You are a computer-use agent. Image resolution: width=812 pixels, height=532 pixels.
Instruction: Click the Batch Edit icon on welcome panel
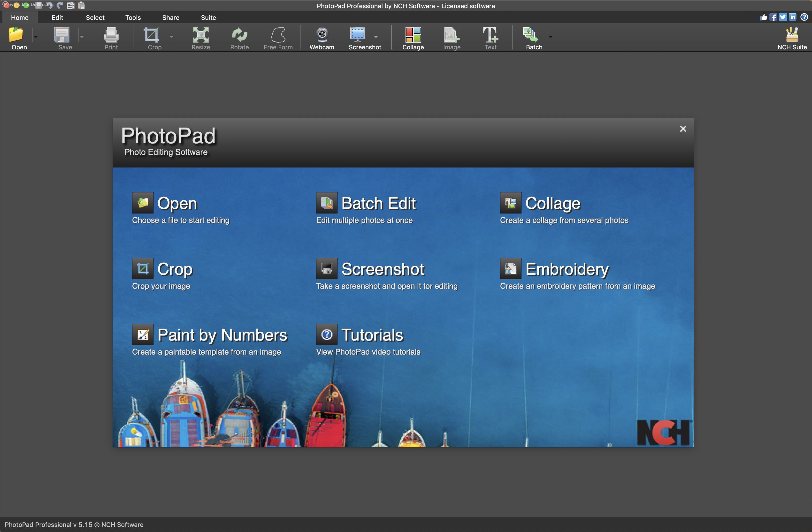tap(327, 203)
